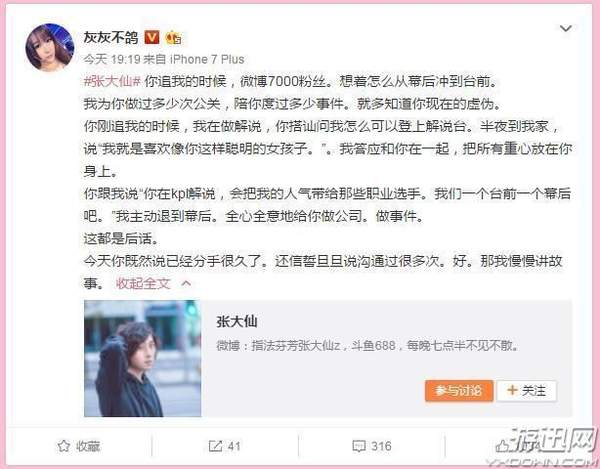Click the membership badge icon beside username
This screenshot has height=469, width=600.
tap(173, 37)
